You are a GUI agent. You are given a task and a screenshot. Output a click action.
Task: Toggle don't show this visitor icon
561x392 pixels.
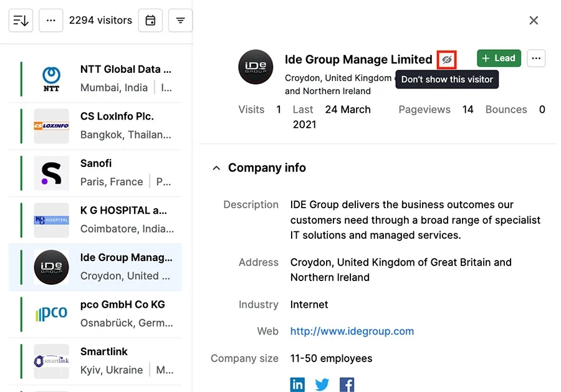point(446,59)
